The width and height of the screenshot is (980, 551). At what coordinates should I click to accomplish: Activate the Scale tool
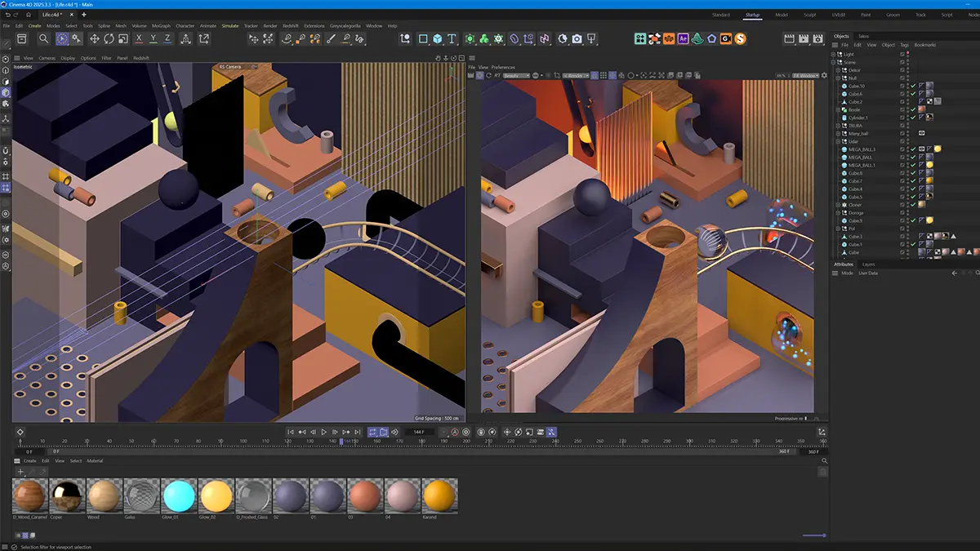coord(122,38)
